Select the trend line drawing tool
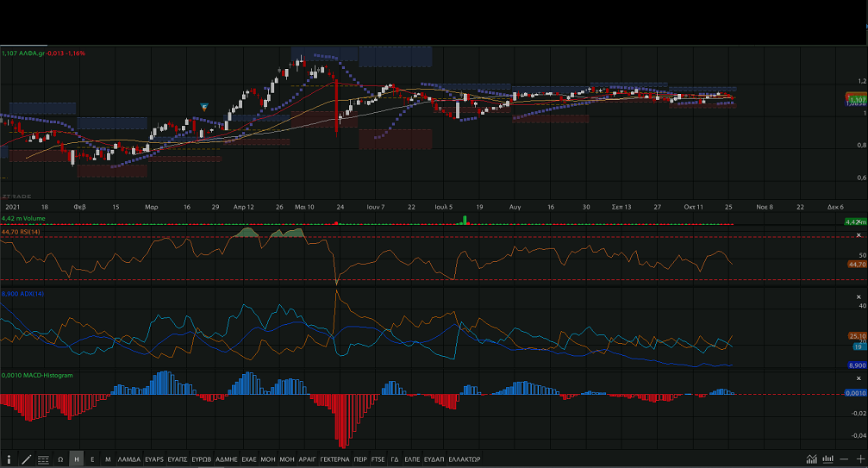Screen dimensions: 868x468 tap(26, 459)
